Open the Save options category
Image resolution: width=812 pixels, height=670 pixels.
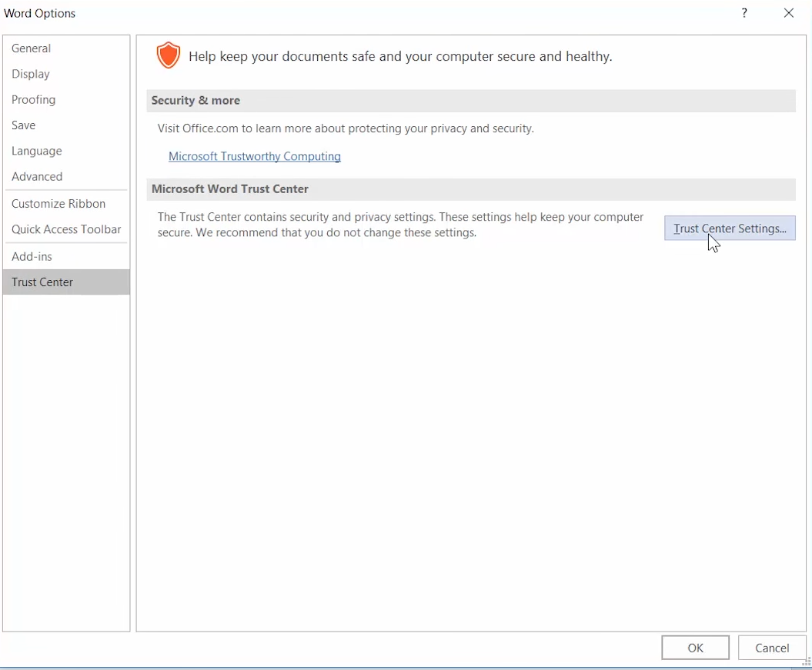pos(65,125)
